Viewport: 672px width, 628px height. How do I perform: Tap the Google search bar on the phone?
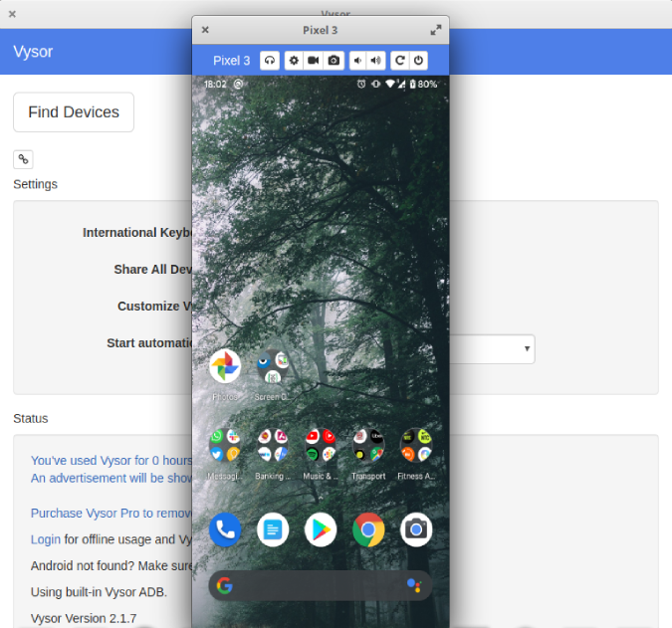320,585
